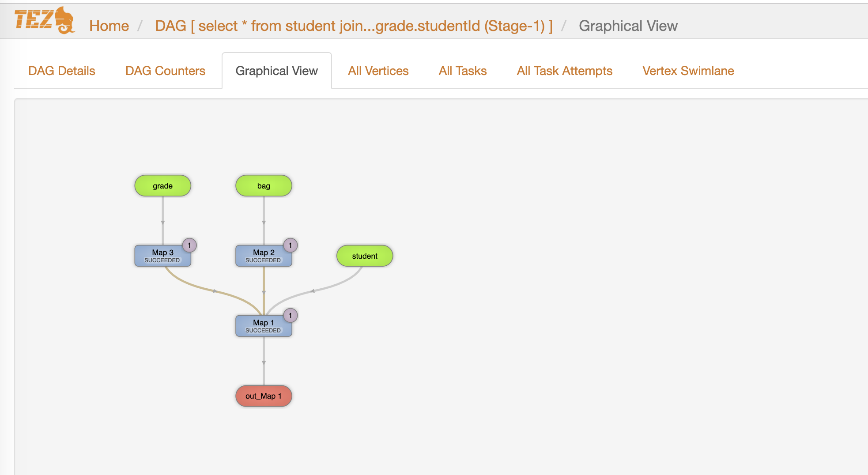
Task: Open the DAG details via the breadcrumb query link
Action: pyautogui.click(x=353, y=26)
